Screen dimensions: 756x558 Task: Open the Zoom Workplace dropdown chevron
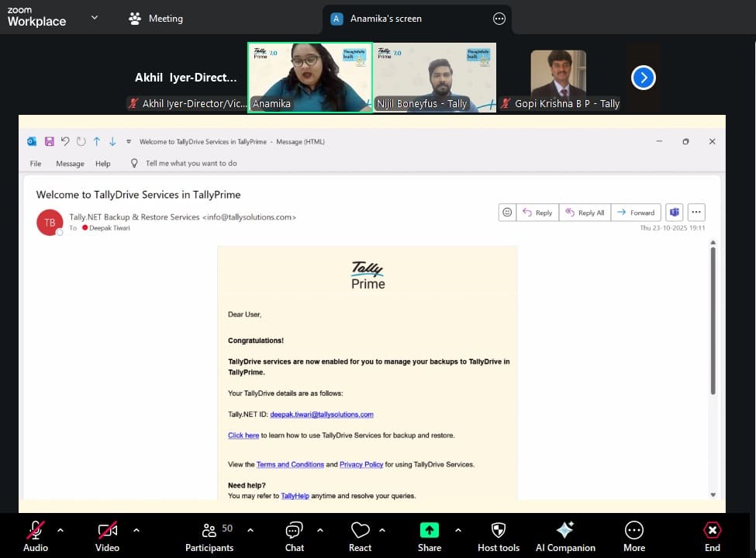(x=95, y=17)
